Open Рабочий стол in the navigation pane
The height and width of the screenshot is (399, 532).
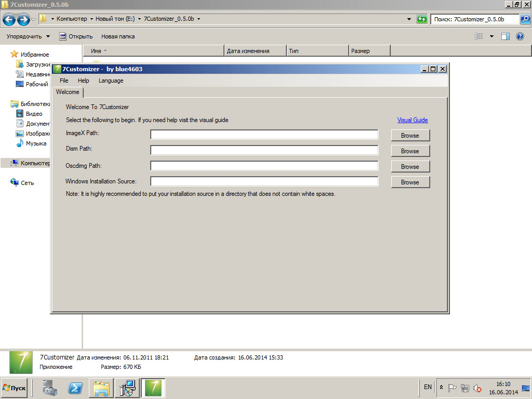pyautogui.click(x=32, y=84)
